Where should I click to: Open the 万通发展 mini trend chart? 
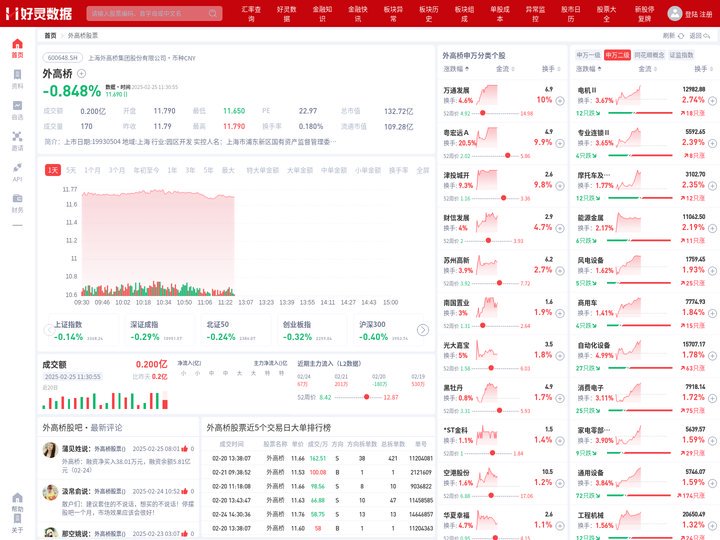[x=487, y=95]
